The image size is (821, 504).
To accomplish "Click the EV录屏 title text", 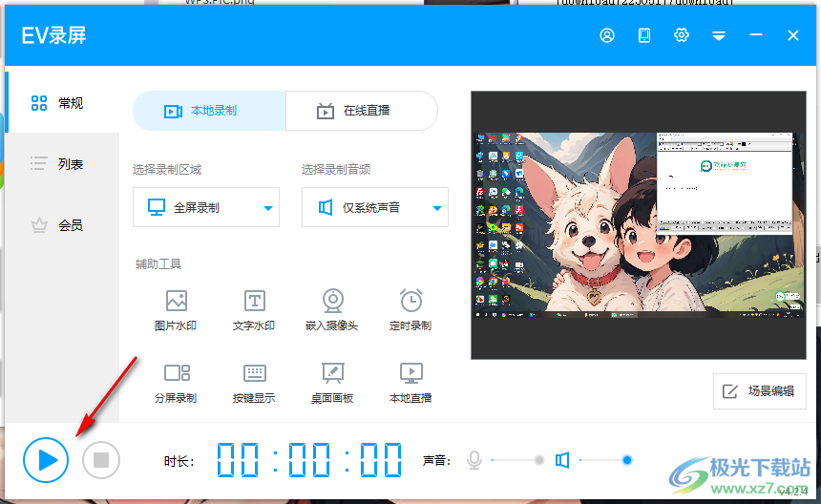I will 53,35.
